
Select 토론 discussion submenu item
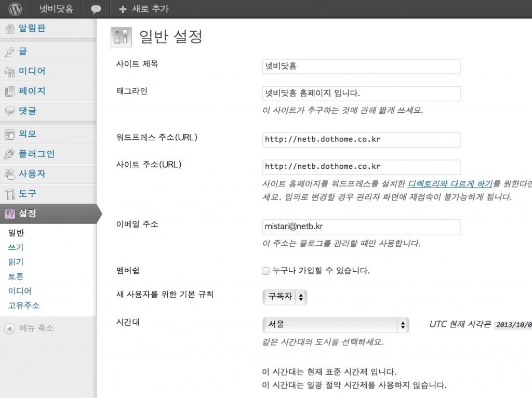[x=16, y=276]
